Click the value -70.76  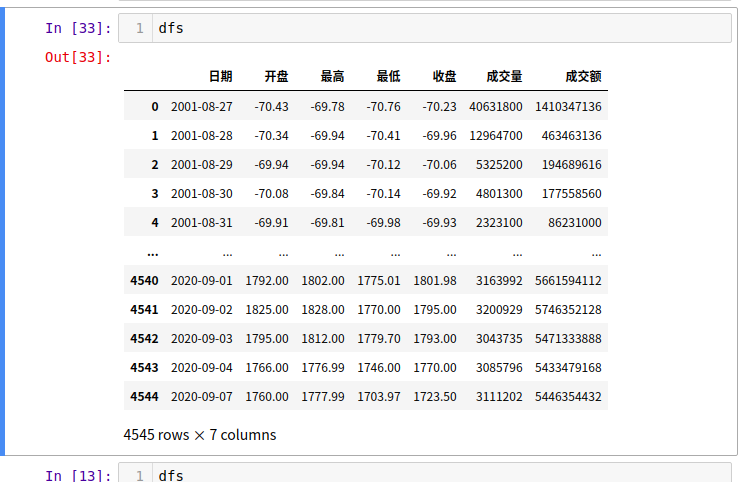point(383,107)
